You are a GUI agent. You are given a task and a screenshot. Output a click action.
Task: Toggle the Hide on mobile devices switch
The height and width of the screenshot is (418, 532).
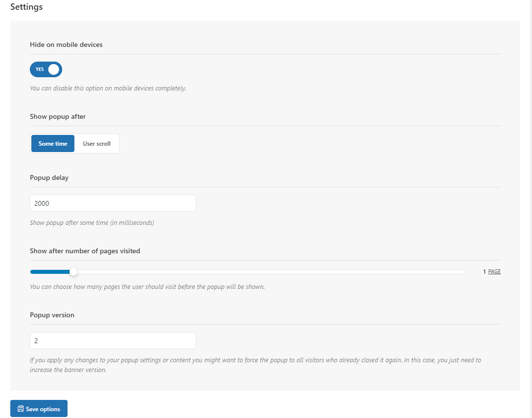[x=46, y=69]
